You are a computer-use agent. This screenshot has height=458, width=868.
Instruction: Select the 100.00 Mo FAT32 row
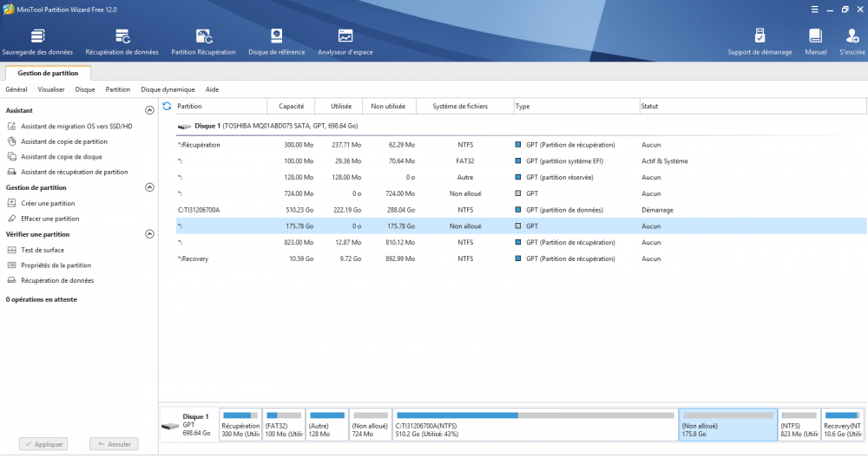(521, 161)
